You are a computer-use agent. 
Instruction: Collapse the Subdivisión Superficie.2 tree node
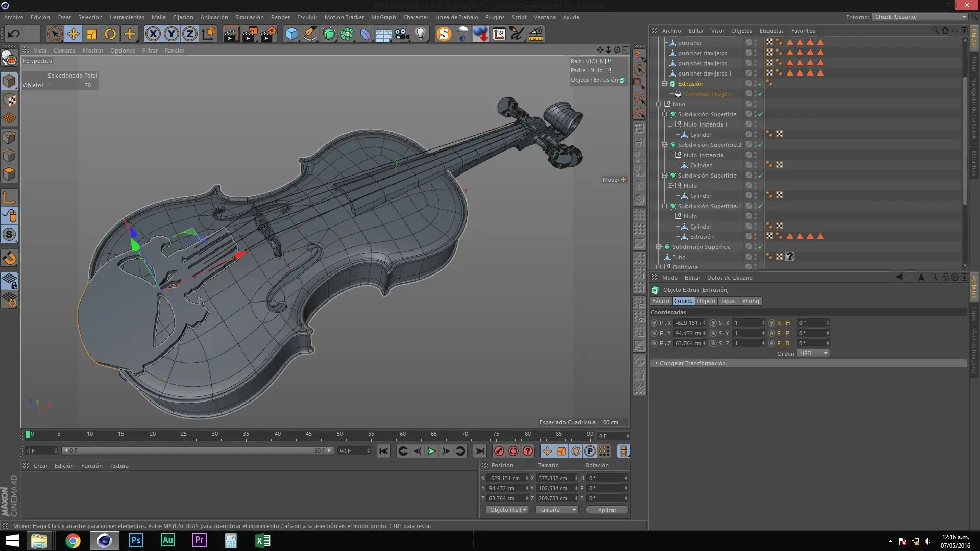(665, 145)
